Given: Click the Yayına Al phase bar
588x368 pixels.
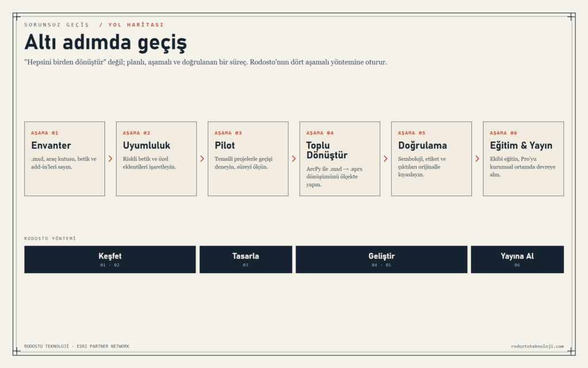Looking at the screenshot, I should click(x=517, y=259).
